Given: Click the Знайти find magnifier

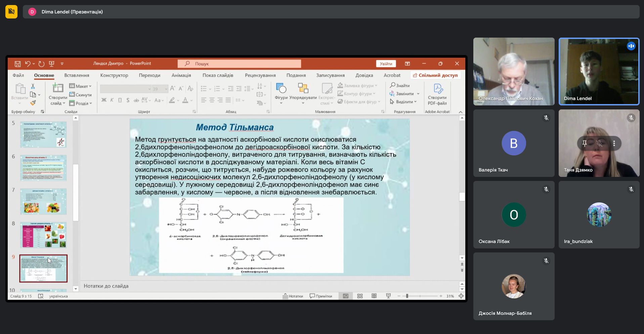Looking at the screenshot, I should [x=399, y=86].
